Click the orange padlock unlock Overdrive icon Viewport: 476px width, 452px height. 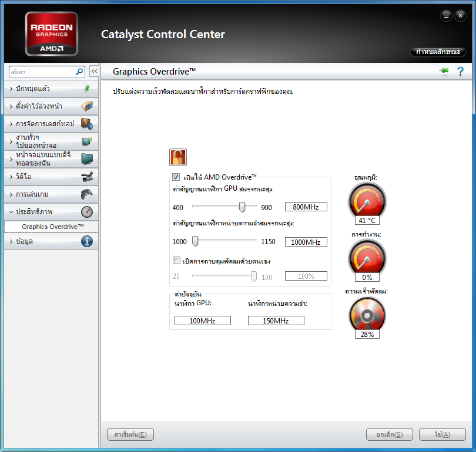coord(178,157)
